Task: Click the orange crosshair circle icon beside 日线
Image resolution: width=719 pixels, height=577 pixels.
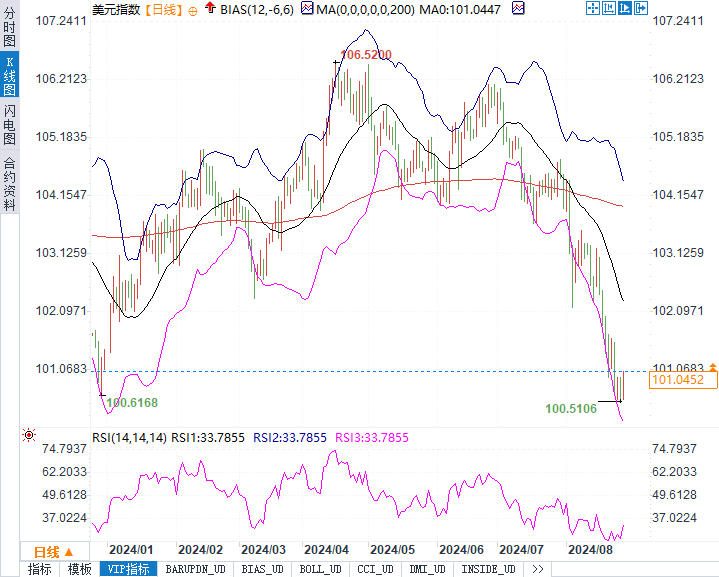Action: pos(193,11)
